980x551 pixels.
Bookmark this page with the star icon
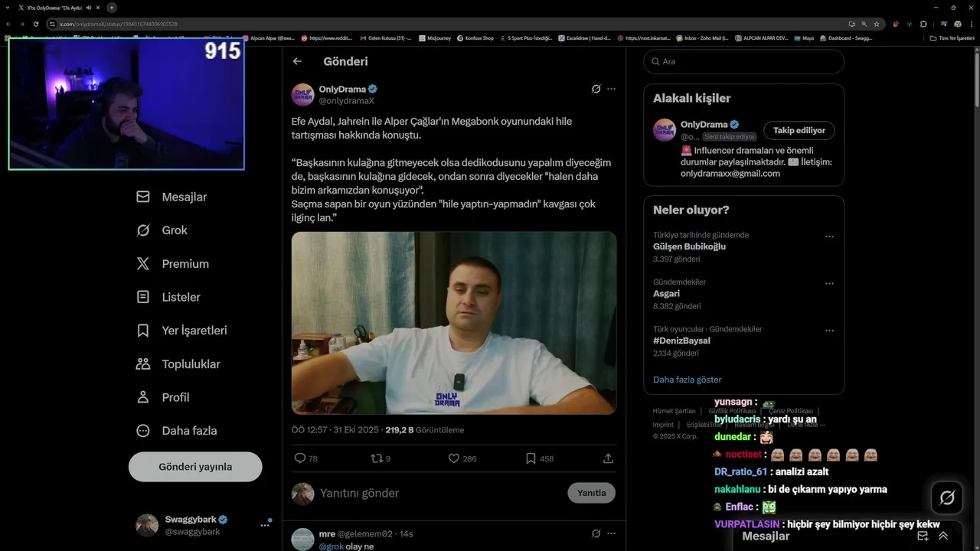[877, 24]
